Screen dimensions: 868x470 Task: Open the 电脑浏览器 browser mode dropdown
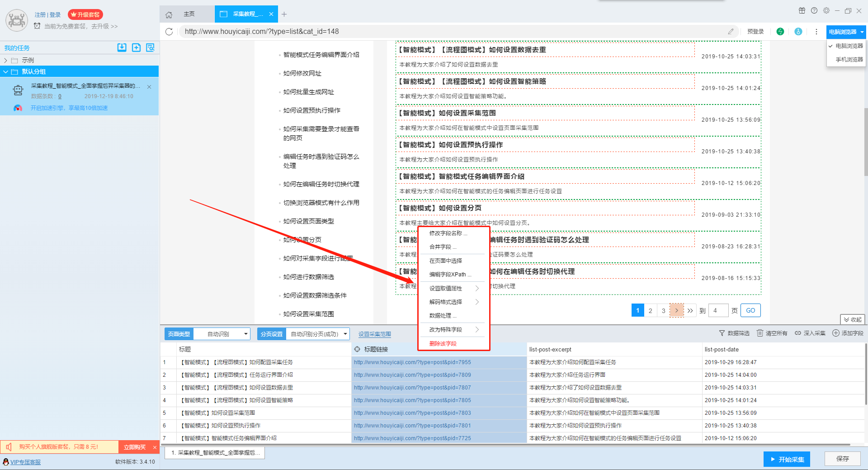[x=846, y=32]
